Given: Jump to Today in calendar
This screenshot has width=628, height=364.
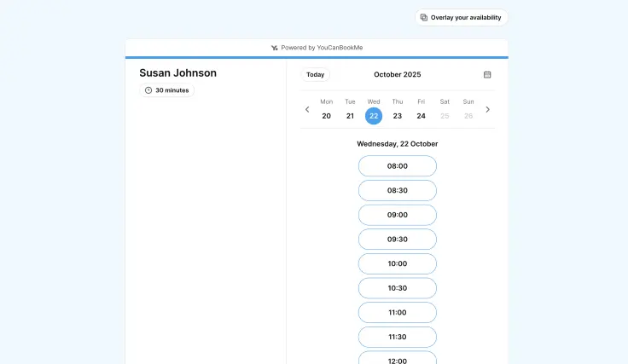Looking at the screenshot, I should tap(315, 75).
